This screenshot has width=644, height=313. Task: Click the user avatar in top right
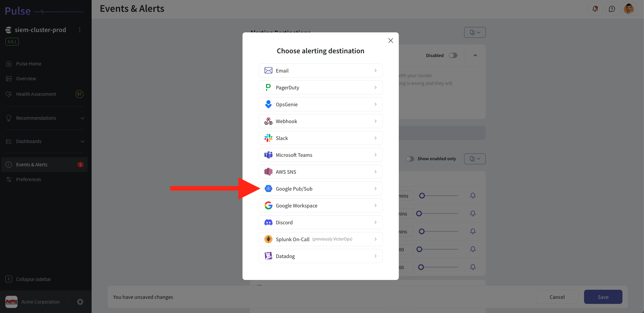tap(629, 9)
